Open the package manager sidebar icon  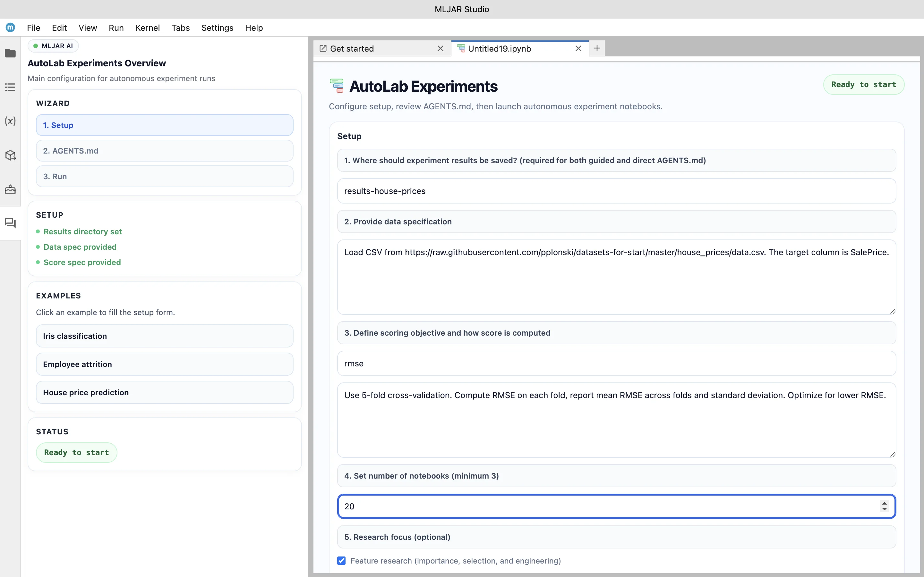point(10,155)
